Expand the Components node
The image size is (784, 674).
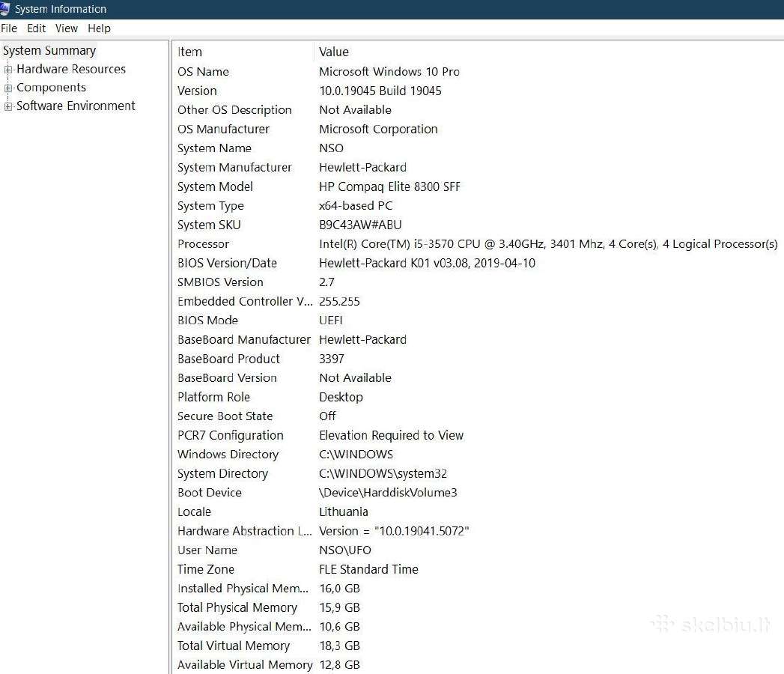point(8,88)
